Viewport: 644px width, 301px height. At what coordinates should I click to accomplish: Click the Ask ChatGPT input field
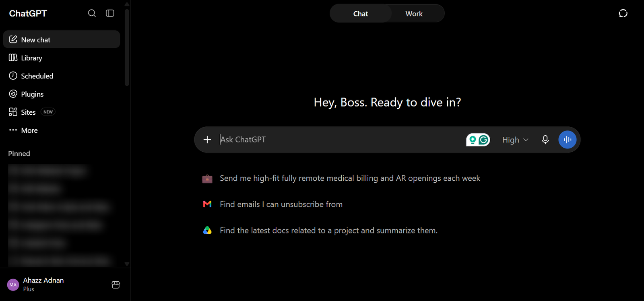click(340, 140)
